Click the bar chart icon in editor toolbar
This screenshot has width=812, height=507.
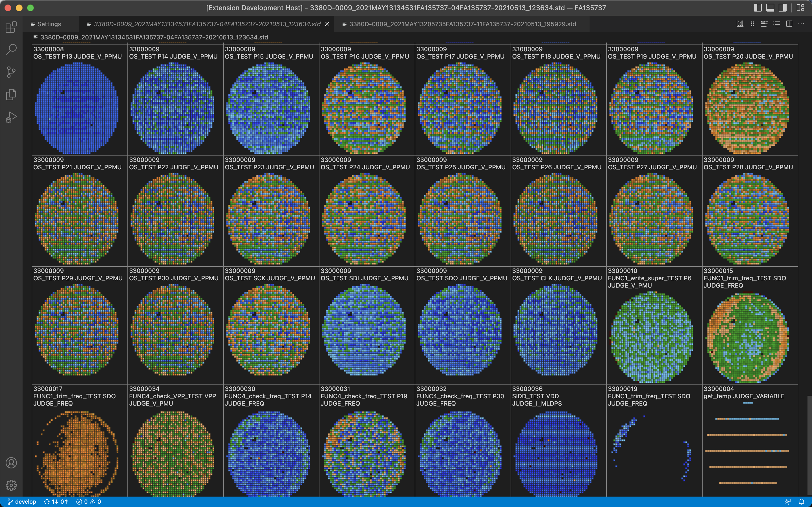pyautogui.click(x=740, y=24)
